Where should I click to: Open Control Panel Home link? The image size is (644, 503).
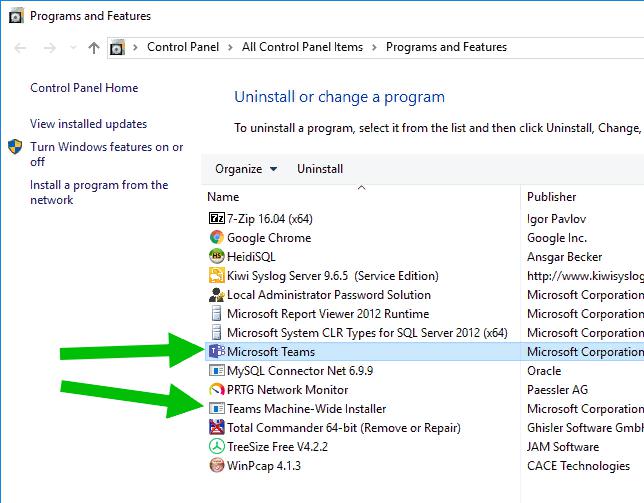(x=84, y=87)
